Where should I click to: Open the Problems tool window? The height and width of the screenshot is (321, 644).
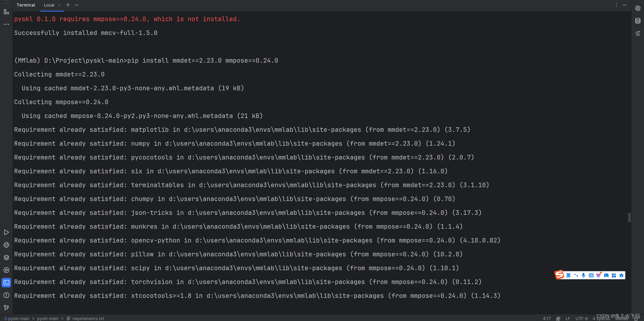(x=6, y=296)
